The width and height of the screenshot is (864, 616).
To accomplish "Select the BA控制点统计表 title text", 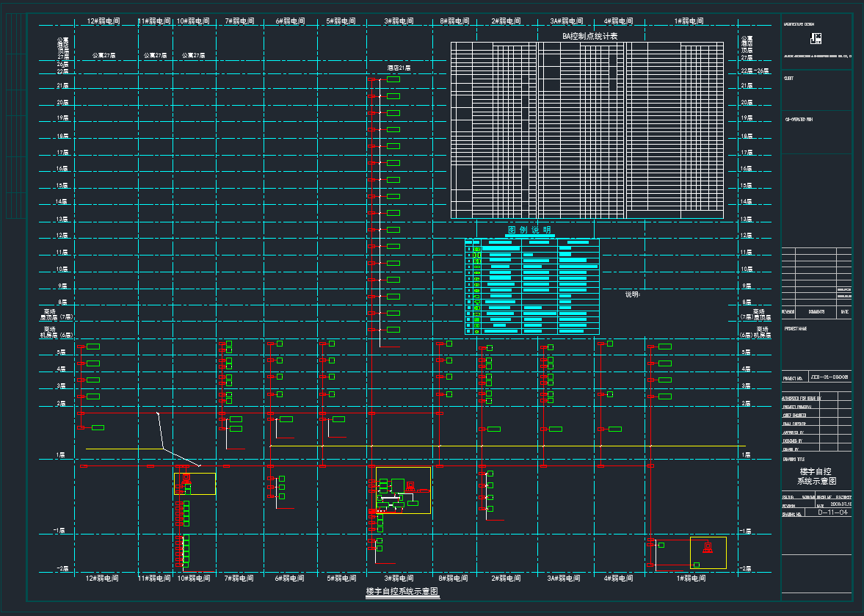I will [x=585, y=36].
